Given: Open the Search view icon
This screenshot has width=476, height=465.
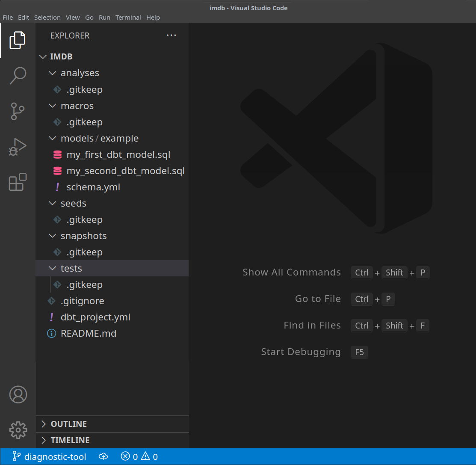Looking at the screenshot, I should click(x=18, y=76).
